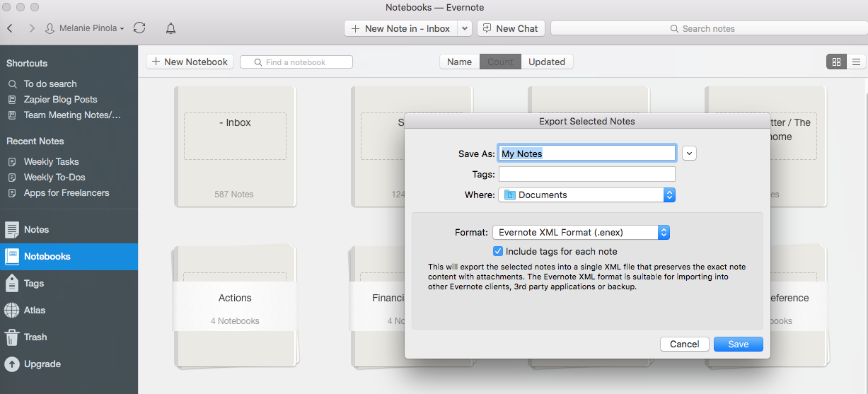868x394 pixels.
Task: Open the Weekly Tasks recent note
Action: coord(51,161)
